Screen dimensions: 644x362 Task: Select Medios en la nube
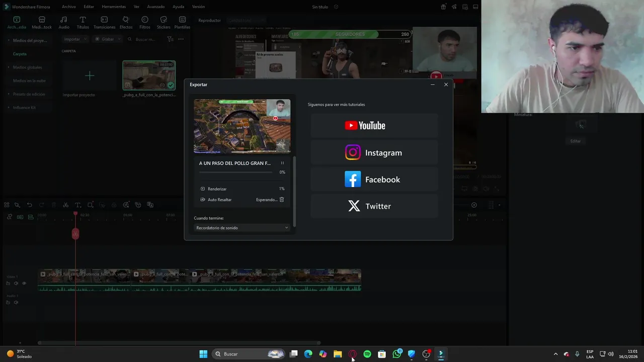(29, 80)
